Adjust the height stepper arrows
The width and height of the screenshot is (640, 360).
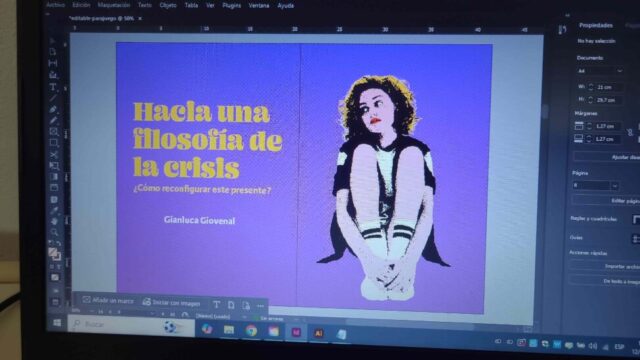point(590,100)
